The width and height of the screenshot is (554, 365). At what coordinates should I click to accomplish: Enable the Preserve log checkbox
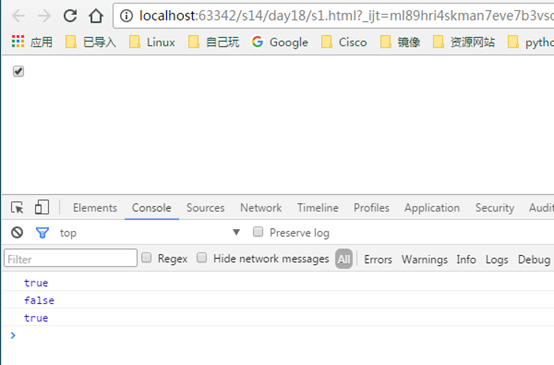click(258, 232)
